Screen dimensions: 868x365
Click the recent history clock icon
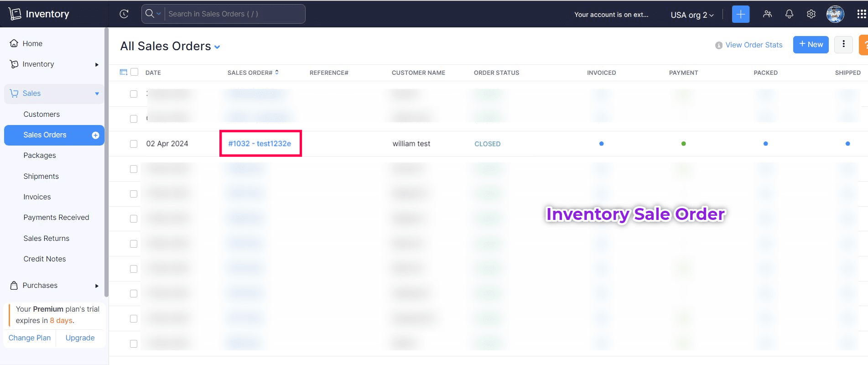pos(124,14)
